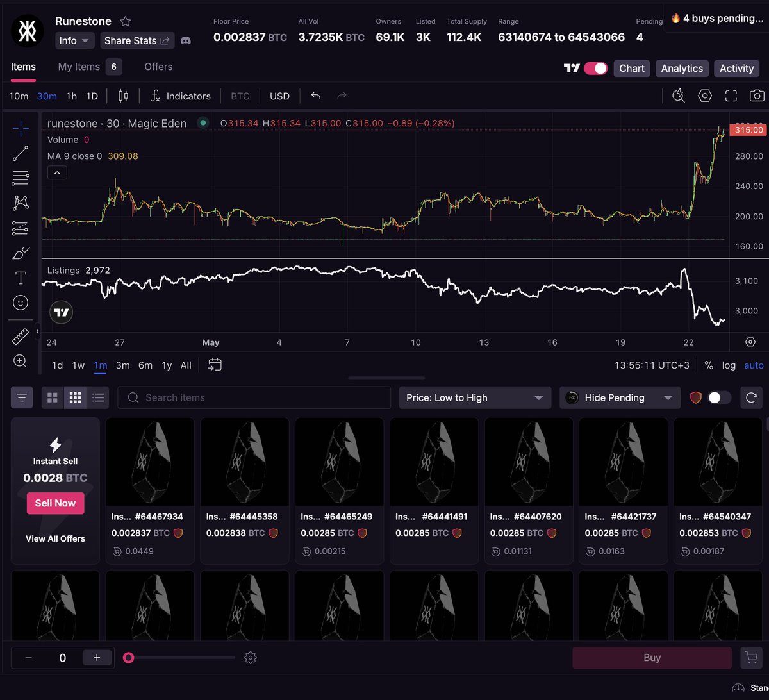This screenshot has width=769, height=700.
Task: Select the brush drawing tool
Action: click(21, 253)
